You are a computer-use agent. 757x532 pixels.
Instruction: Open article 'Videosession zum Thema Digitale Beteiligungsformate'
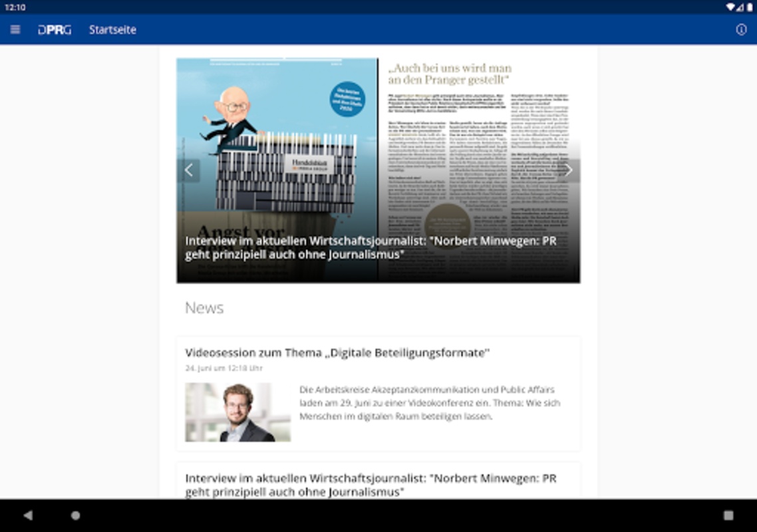[x=337, y=353]
